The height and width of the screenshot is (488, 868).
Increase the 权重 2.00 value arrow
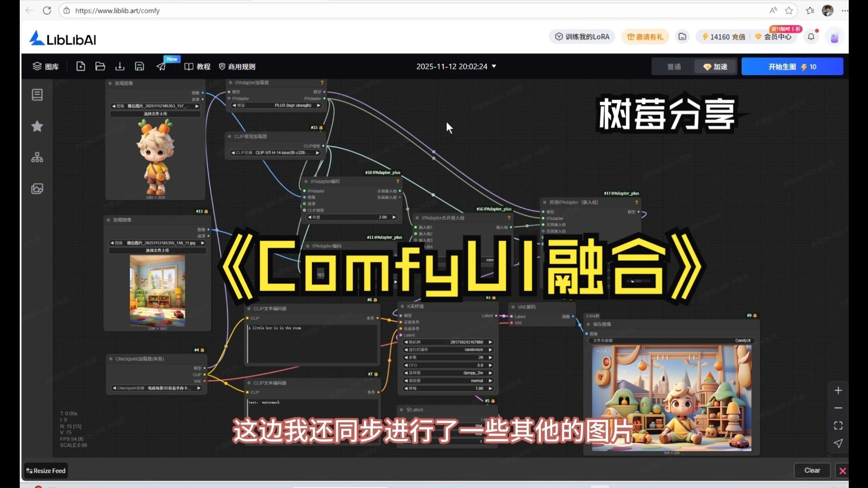click(x=394, y=217)
